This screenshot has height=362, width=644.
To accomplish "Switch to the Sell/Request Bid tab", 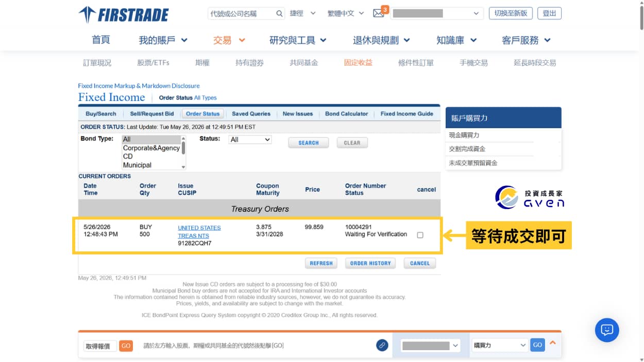I will click(x=152, y=114).
